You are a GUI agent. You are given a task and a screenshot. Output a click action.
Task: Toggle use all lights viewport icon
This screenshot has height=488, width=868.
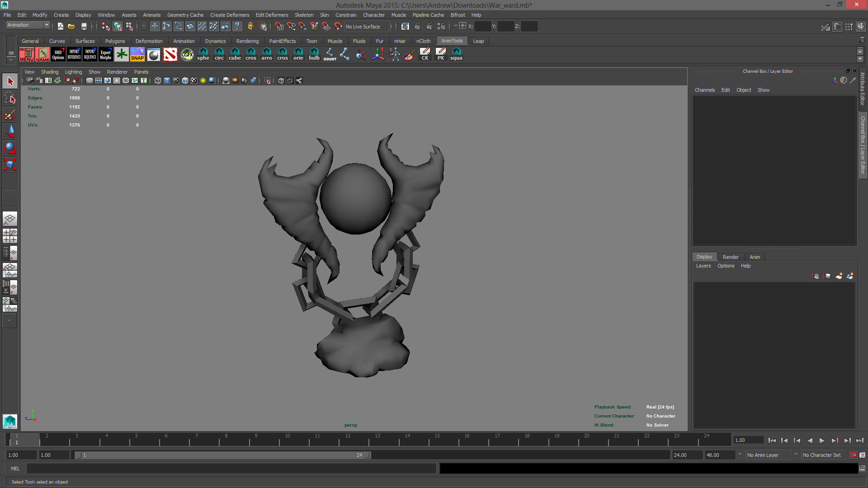point(203,80)
